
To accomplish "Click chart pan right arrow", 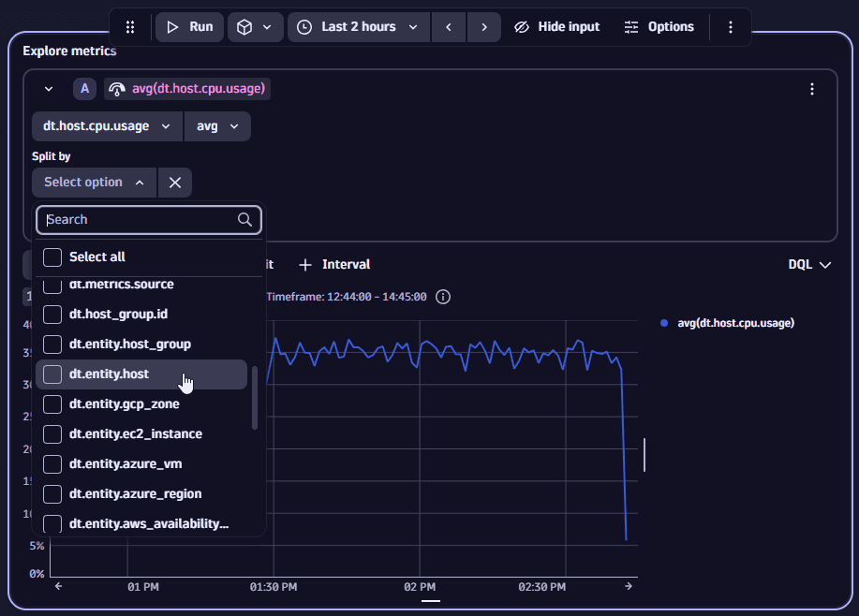I will 629,586.
